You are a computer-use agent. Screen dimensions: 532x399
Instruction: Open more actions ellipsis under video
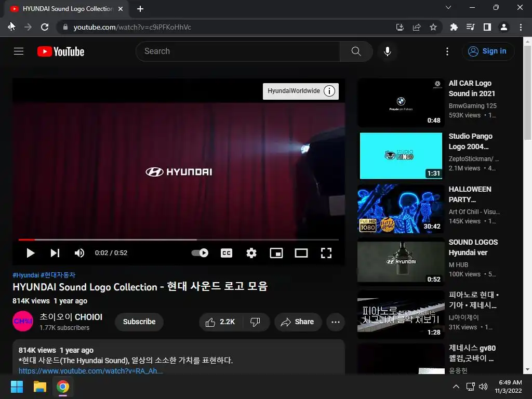(336, 322)
